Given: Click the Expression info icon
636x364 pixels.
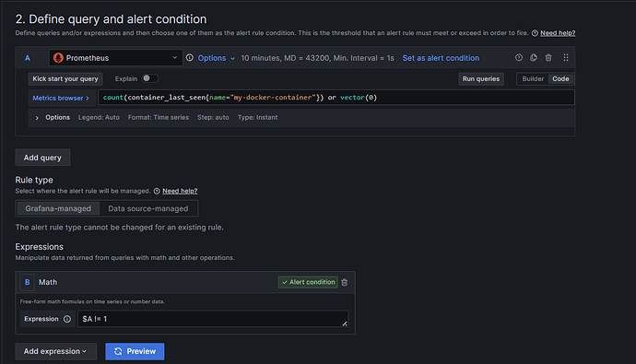Looking at the screenshot, I should pos(67,319).
